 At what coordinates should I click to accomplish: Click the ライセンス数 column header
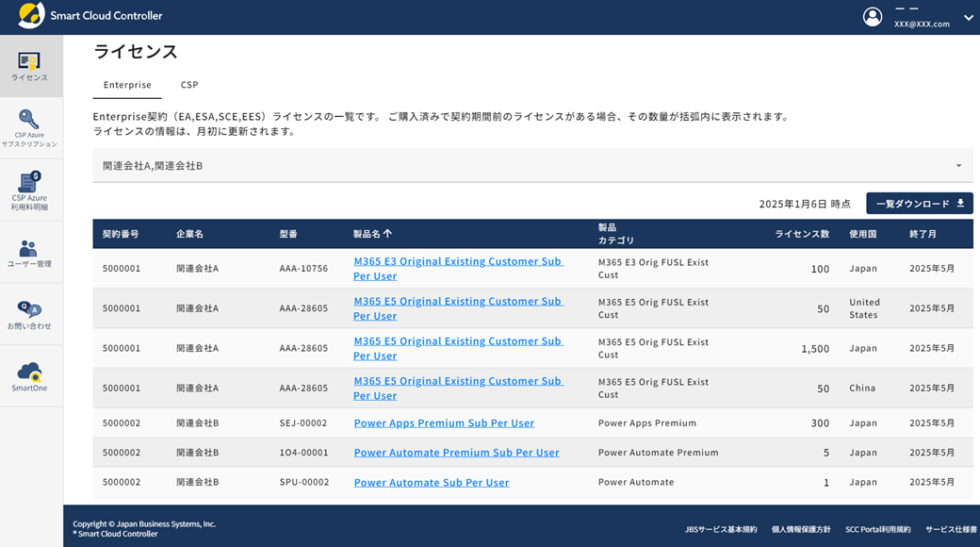(802, 234)
